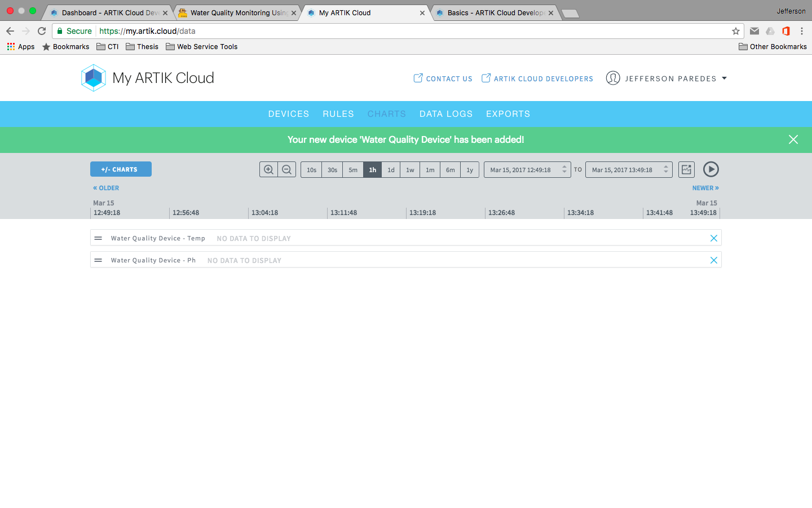Screen dimensions: 812x508
Task: Select the 30s time range
Action: [x=332, y=170]
